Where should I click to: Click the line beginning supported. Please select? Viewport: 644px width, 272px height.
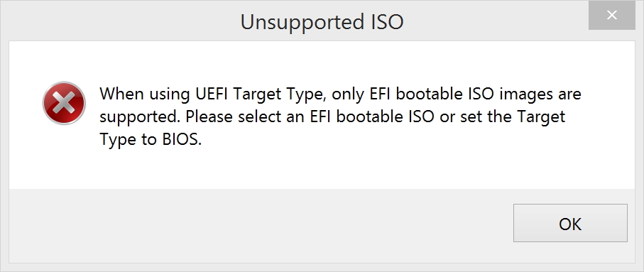332,117
